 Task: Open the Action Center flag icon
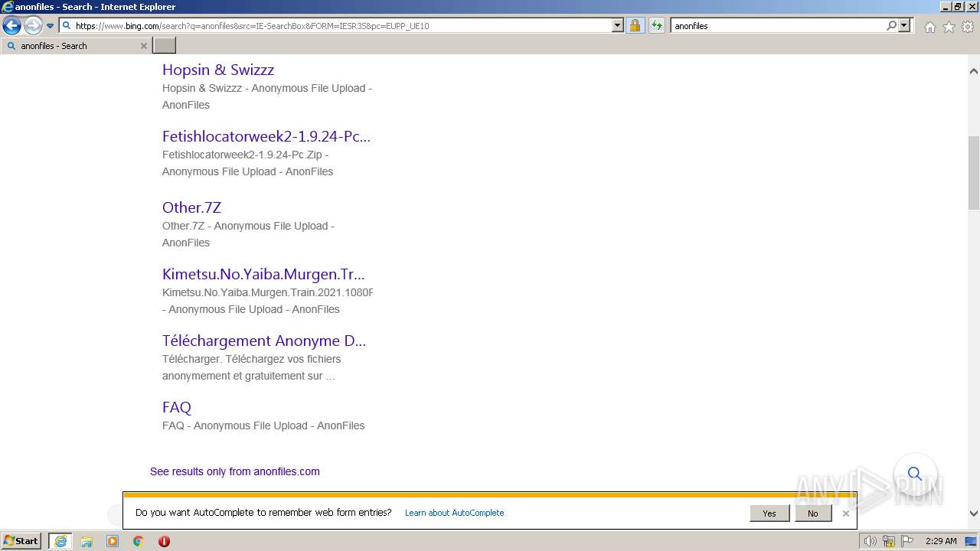pos(907,541)
